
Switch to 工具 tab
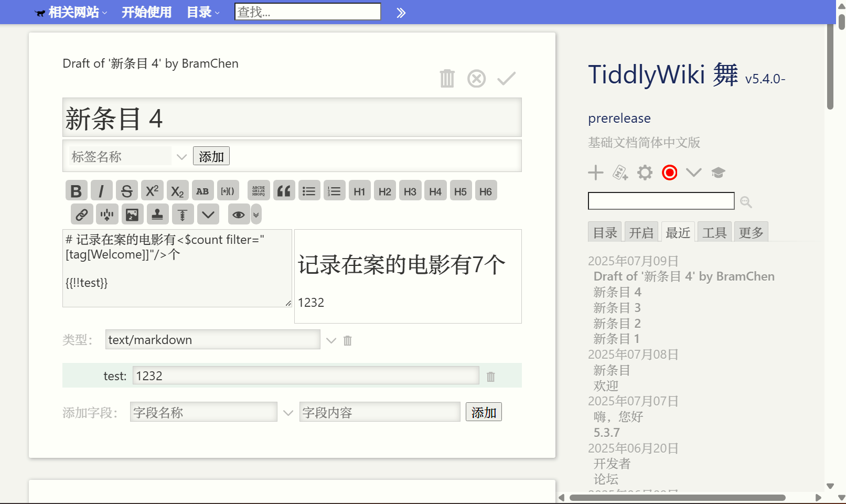714,232
